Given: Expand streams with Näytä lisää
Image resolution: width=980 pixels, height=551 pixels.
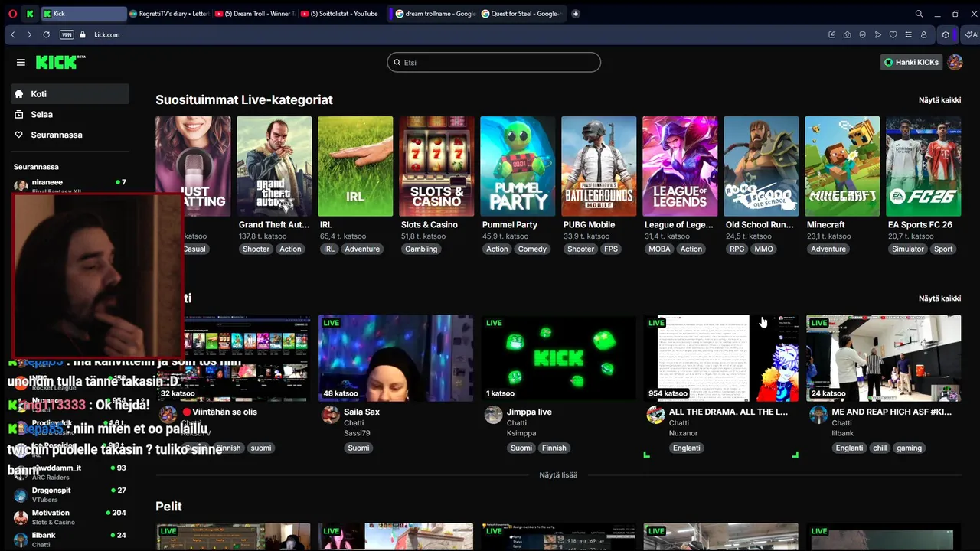Looking at the screenshot, I should pyautogui.click(x=558, y=475).
